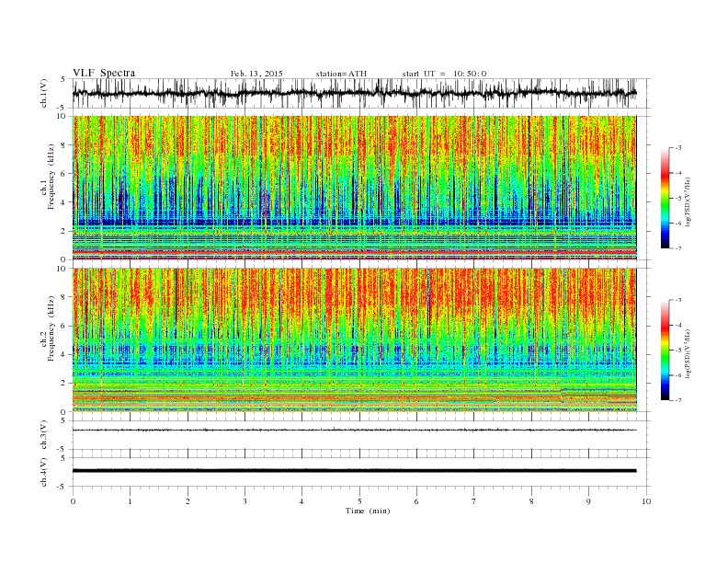This screenshot has height=563, width=728.
Task: Click the '7' tick on Time axis
Action: click(x=474, y=501)
